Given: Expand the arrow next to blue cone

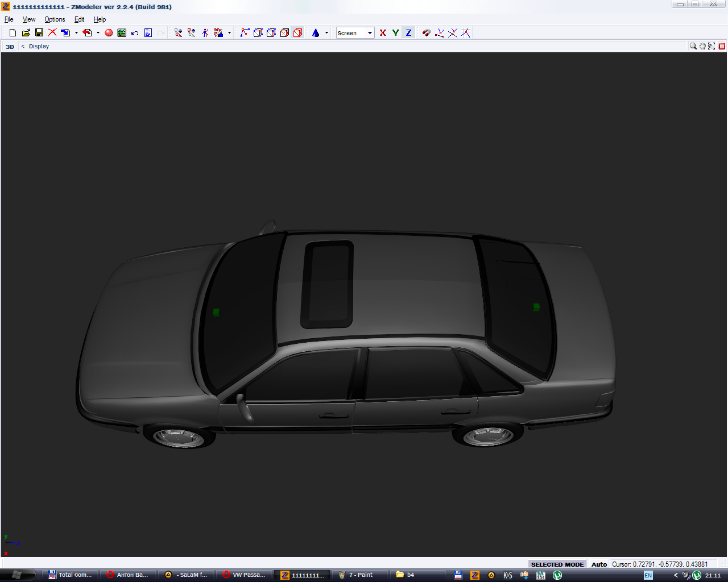Looking at the screenshot, I should pos(326,33).
